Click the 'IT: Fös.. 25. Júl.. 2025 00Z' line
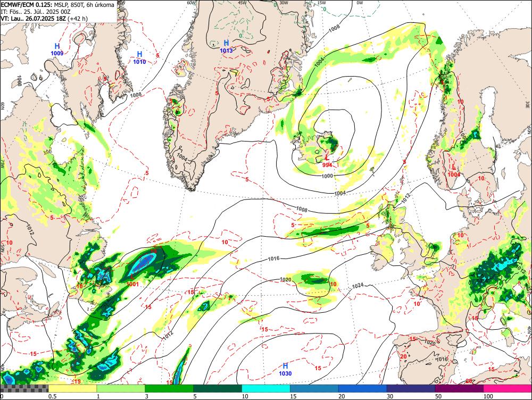532x400 pixels. click(x=36, y=12)
